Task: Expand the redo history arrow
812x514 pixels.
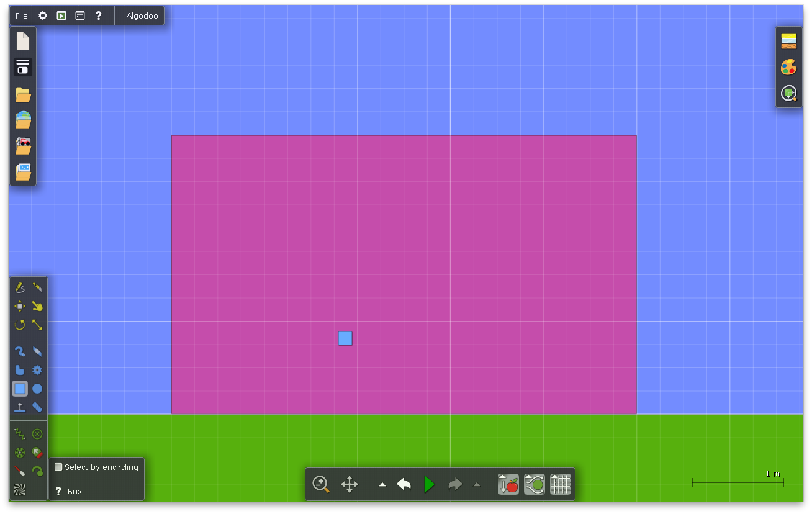Action: (477, 485)
